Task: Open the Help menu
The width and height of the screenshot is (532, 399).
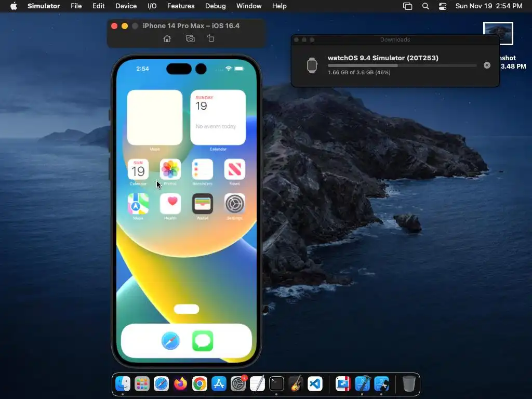Action: click(279, 6)
